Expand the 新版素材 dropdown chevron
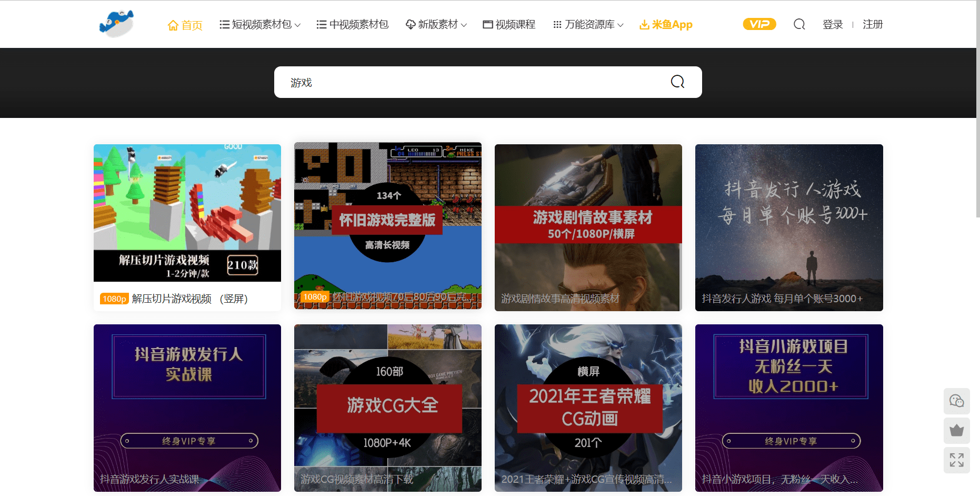Screen dimensions: 980x496 (x=464, y=25)
